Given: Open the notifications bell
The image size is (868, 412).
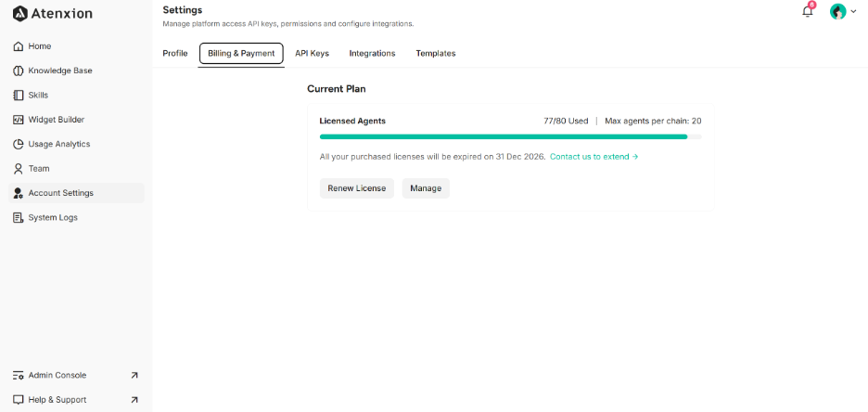Looking at the screenshot, I should 808,11.
